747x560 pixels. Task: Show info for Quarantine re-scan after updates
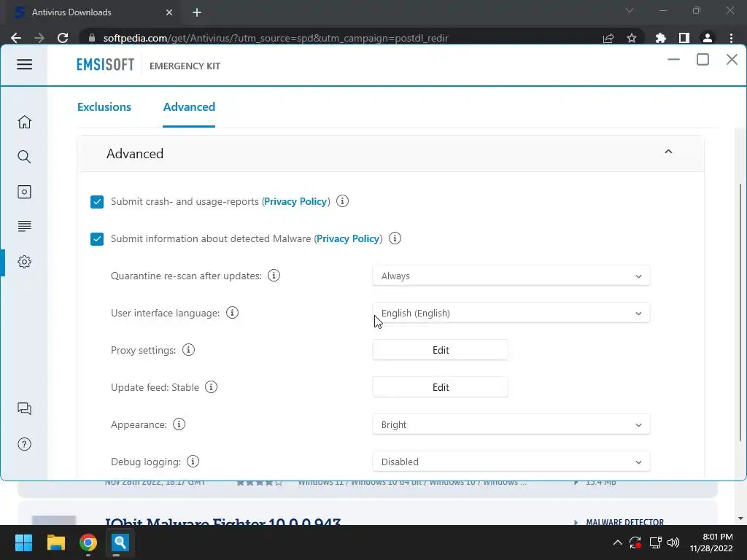tap(274, 275)
